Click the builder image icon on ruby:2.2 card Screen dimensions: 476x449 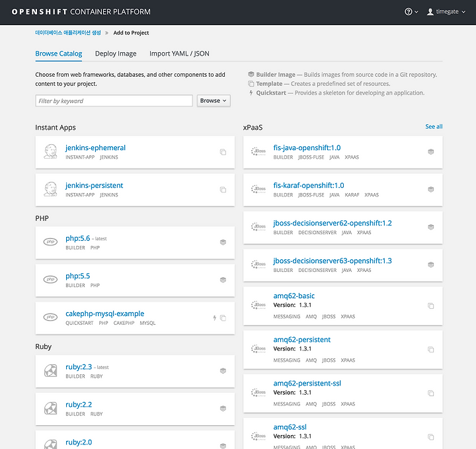(x=223, y=408)
